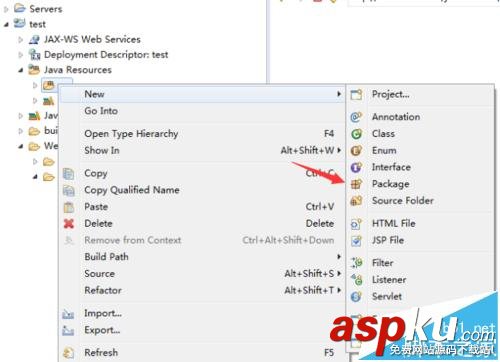Open the New submenu arrow

[x=339, y=94]
